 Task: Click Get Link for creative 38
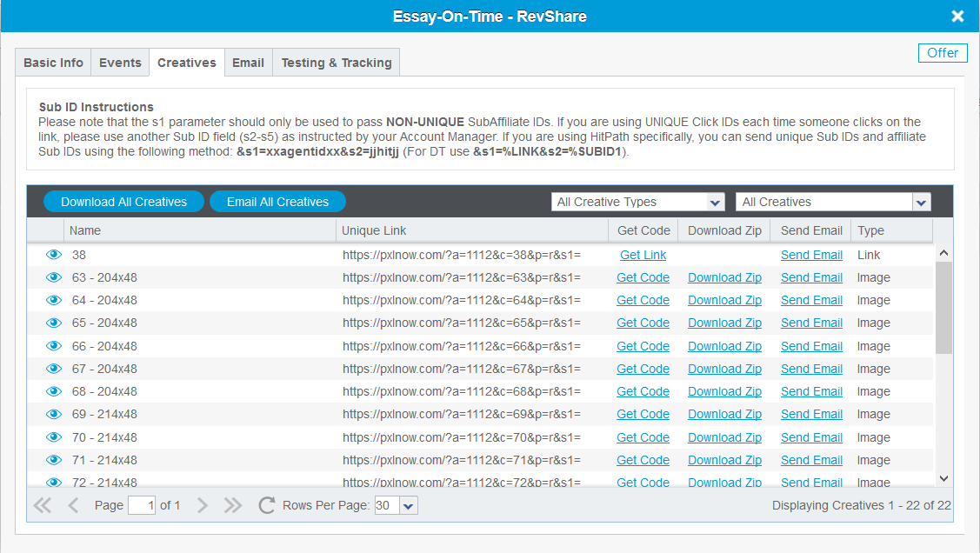pos(643,255)
